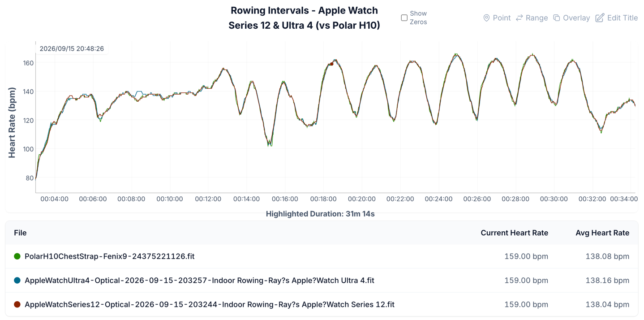This screenshot has width=644, height=320.
Task: Click the Current Heart Rate column header
Action: tap(514, 233)
